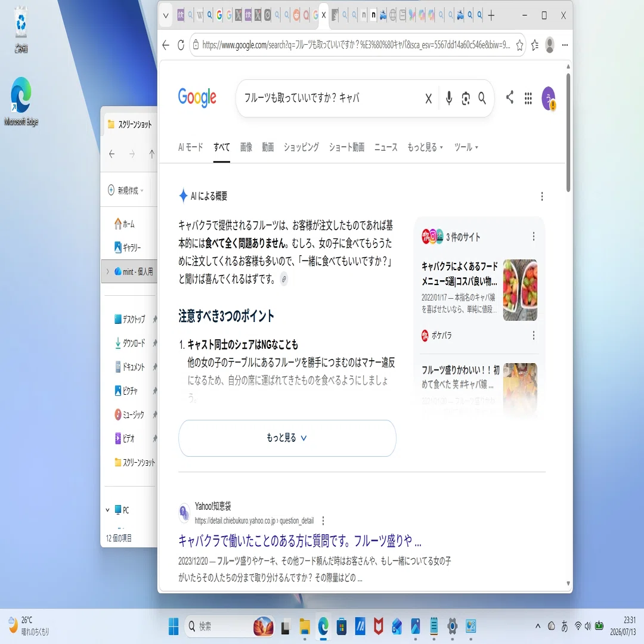
Task: Open the キャバクラによくあるフード source link
Action: coord(459,274)
